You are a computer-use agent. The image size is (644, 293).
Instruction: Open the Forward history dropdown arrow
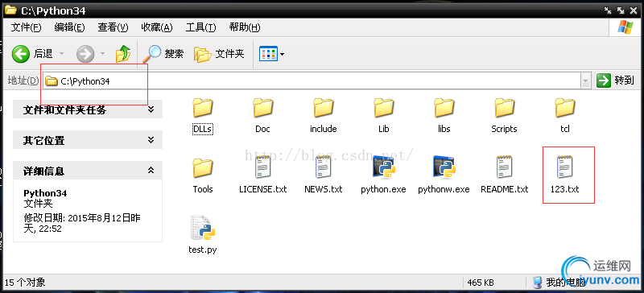coord(103,54)
